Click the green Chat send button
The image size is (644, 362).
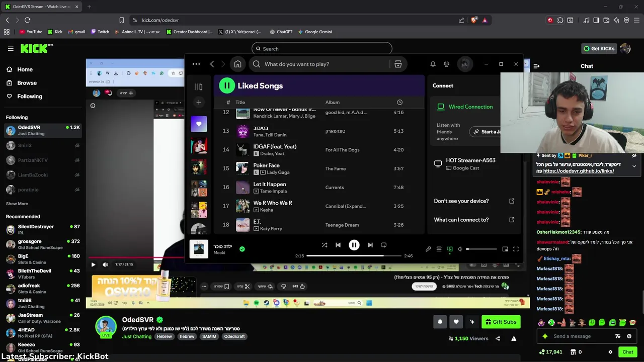628,352
